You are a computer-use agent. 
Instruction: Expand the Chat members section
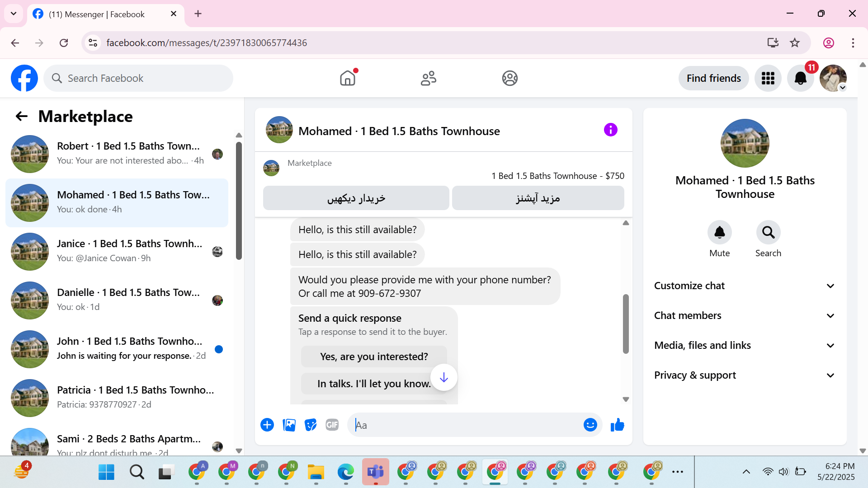pyautogui.click(x=745, y=315)
